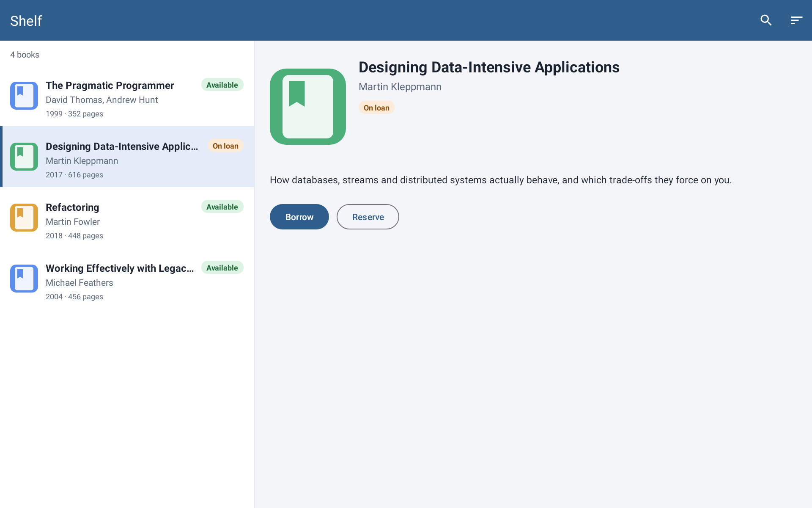Reserve Designing Data-Intensive Applications

(x=368, y=217)
